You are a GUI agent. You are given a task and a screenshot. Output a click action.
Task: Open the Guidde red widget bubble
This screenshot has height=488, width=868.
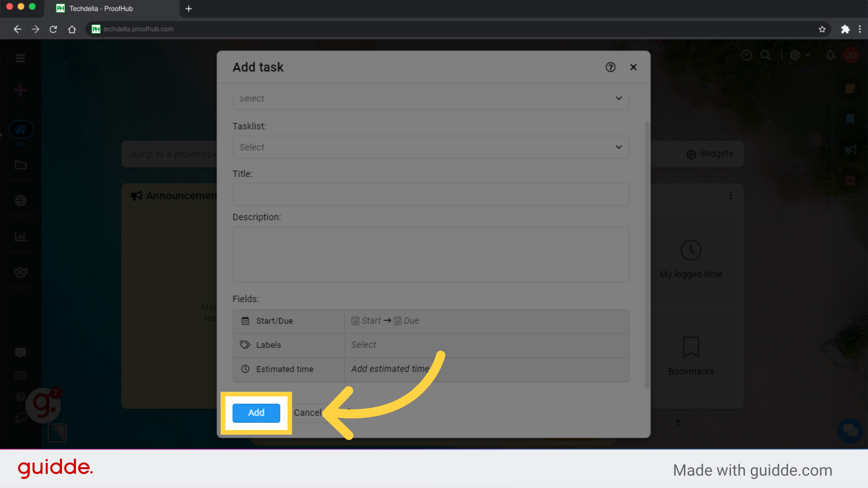click(x=43, y=405)
